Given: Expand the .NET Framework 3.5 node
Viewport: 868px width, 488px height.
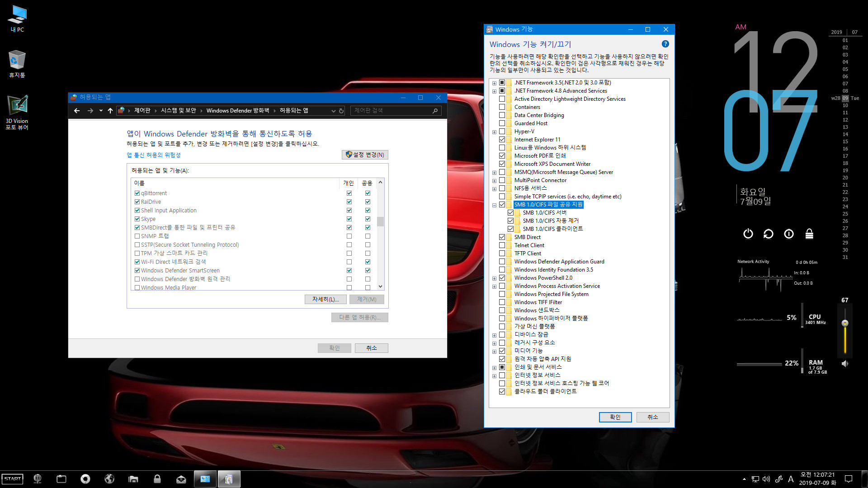Looking at the screenshot, I should [494, 83].
